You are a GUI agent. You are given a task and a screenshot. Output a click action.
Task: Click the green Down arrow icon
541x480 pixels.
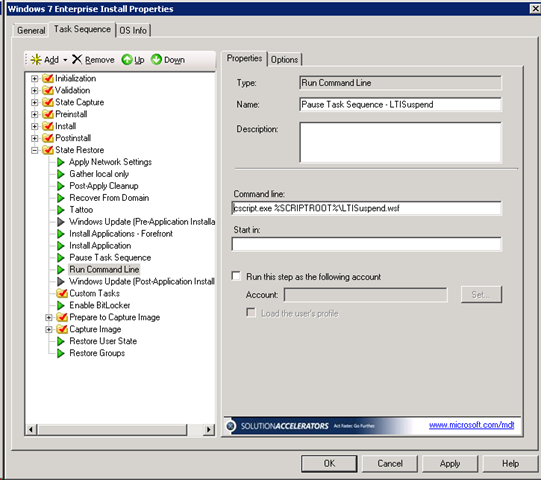coord(156,59)
